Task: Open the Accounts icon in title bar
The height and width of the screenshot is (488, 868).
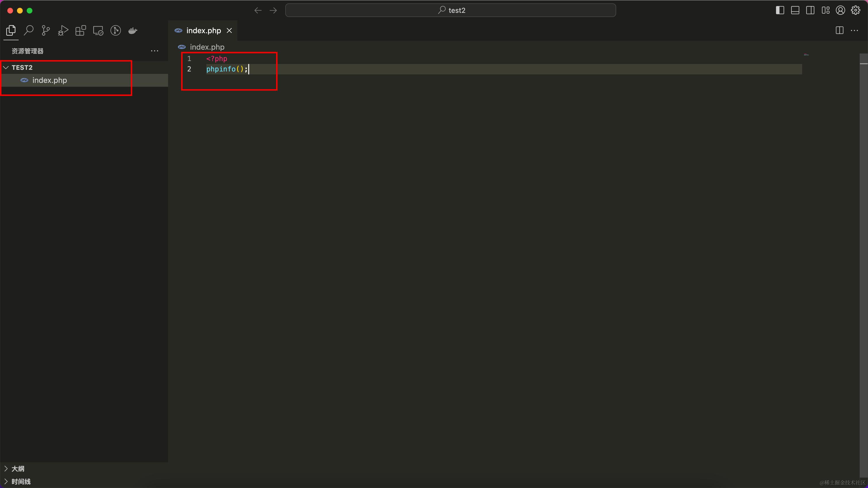Action: coord(840,10)
